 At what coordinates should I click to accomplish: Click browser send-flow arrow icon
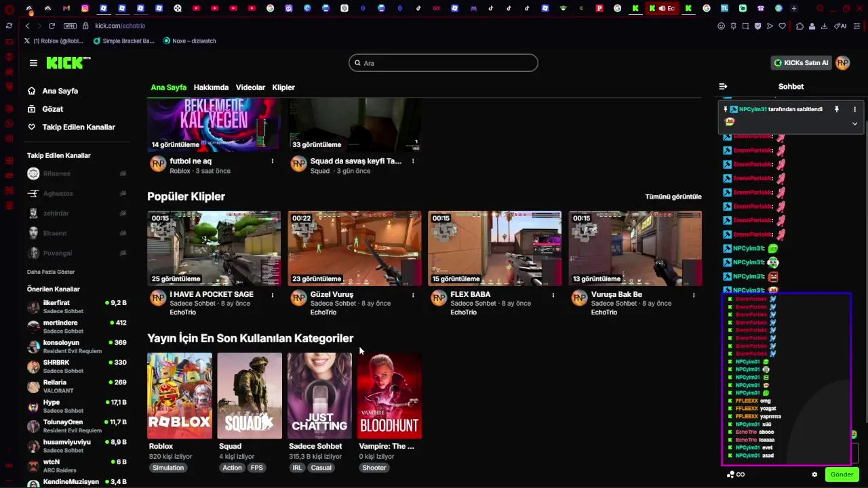tap(770, 26)
